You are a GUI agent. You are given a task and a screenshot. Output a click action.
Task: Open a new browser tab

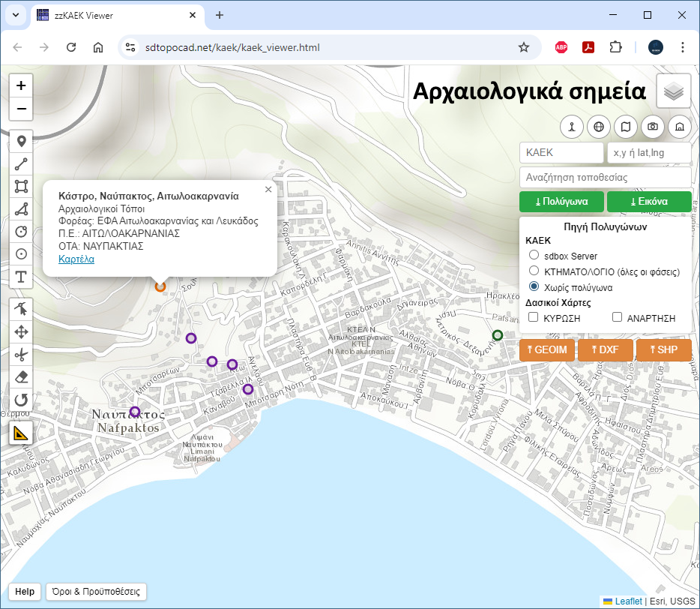click(x=220, y=15)
